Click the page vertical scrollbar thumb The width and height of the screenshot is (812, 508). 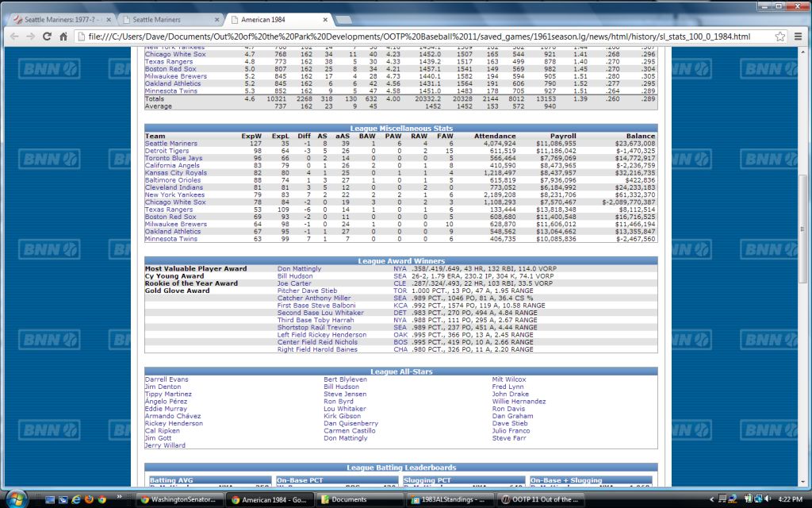(x=802, y=228)
